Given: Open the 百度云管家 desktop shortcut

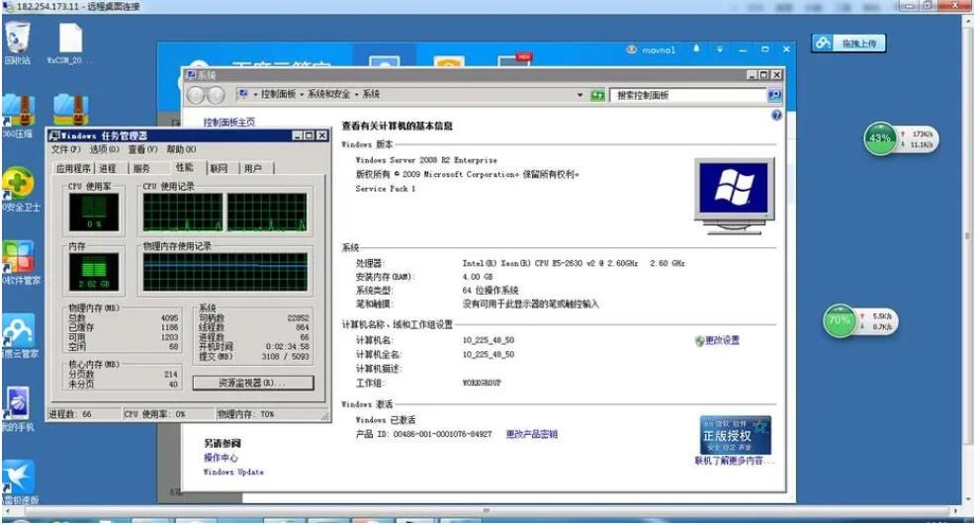Looking at the screenshot, I should click(x=18, y=329).
